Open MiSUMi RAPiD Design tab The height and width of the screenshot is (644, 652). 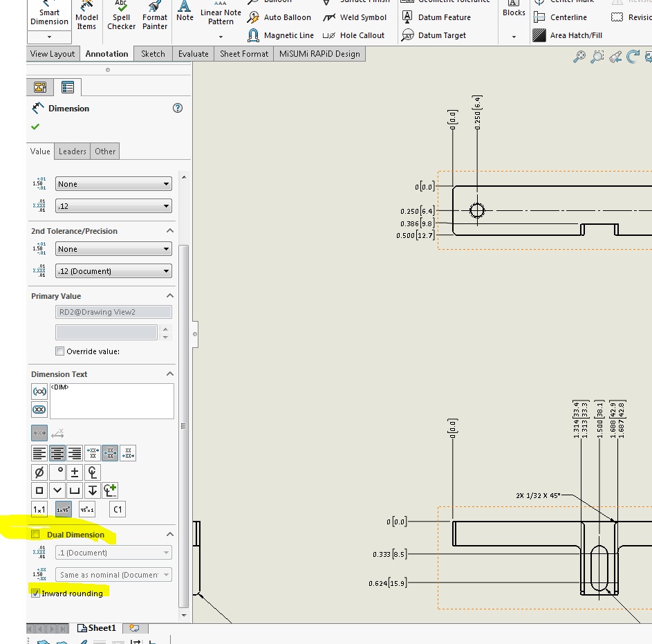319,54
